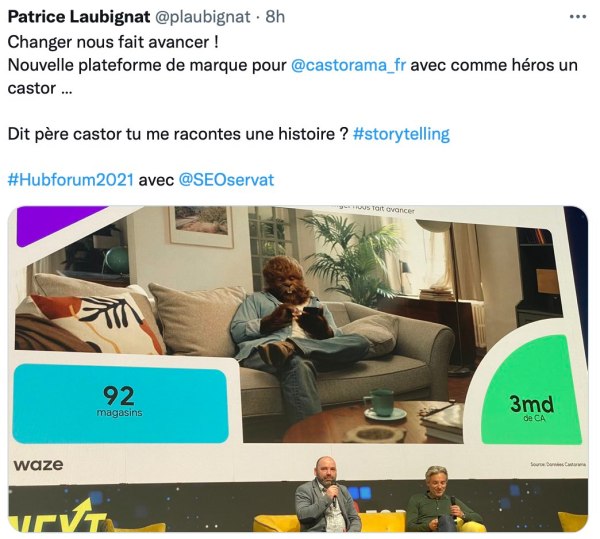Open Patrice Laubignat's profile name

pos(79,17)
